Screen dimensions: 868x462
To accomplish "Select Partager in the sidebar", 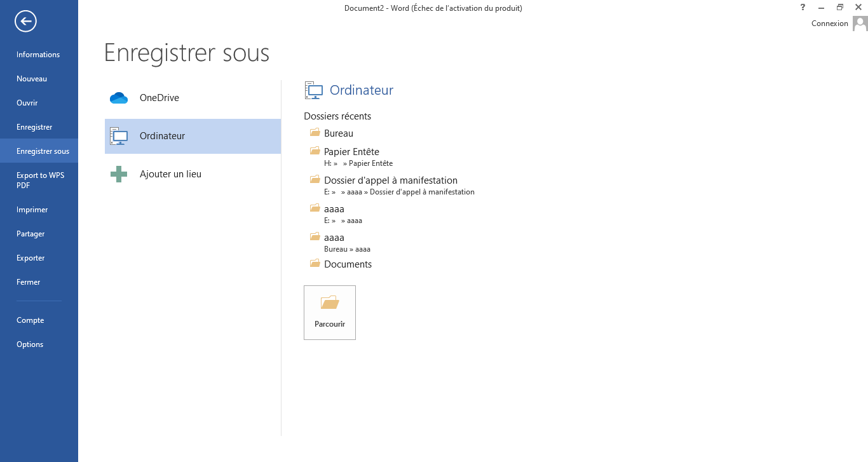I will (x=39, y=234).
